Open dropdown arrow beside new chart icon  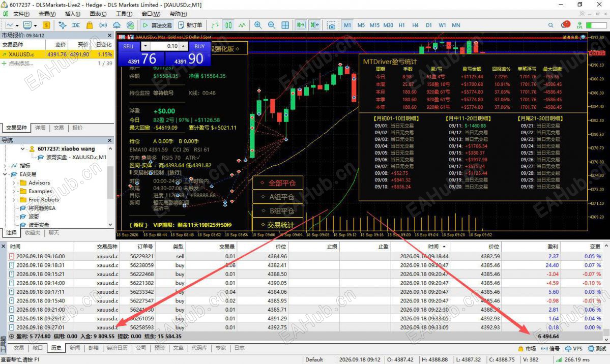tap(17, 25)
